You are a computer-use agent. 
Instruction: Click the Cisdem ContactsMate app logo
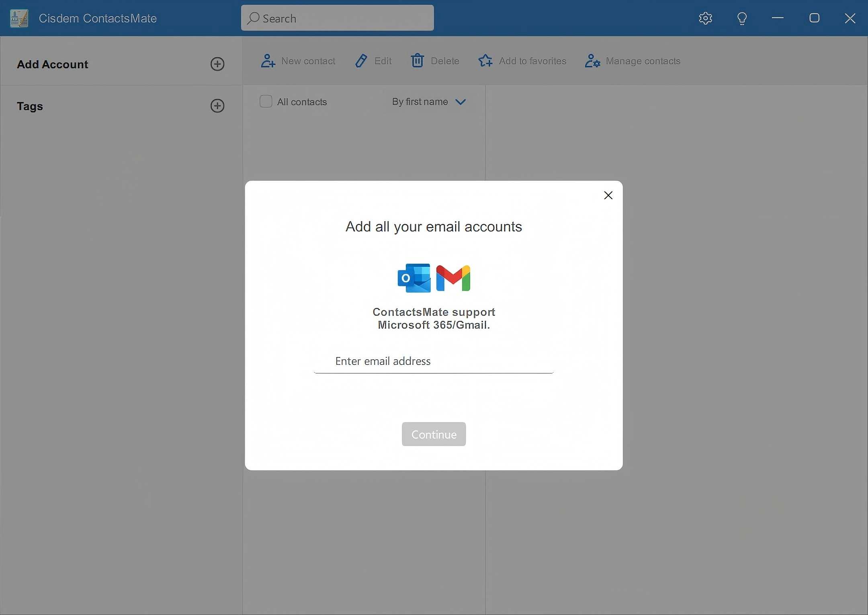pyautogui.click(x=18, y=18)
